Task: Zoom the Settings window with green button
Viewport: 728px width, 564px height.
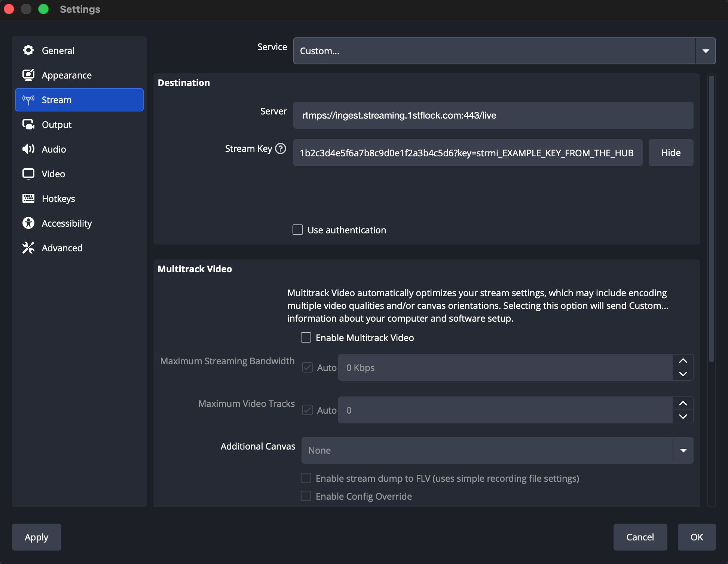Action: tap(43, 9)
